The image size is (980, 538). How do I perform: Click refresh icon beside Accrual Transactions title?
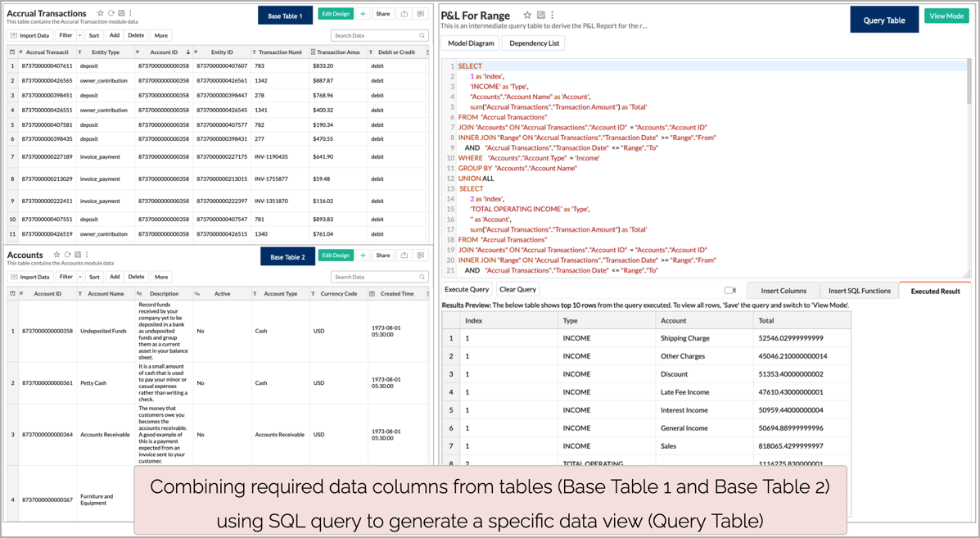point(111,13)
